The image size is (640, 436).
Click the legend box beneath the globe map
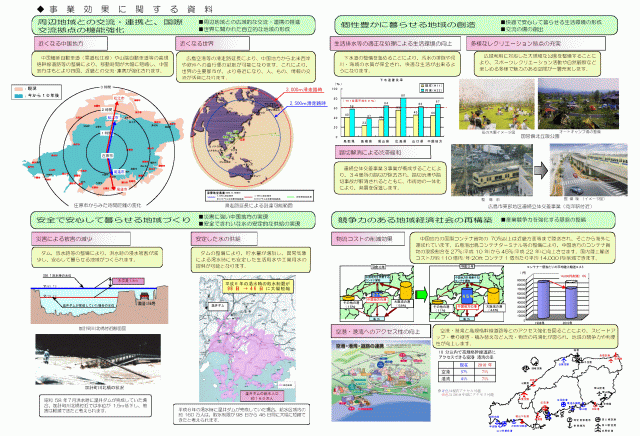259,196
